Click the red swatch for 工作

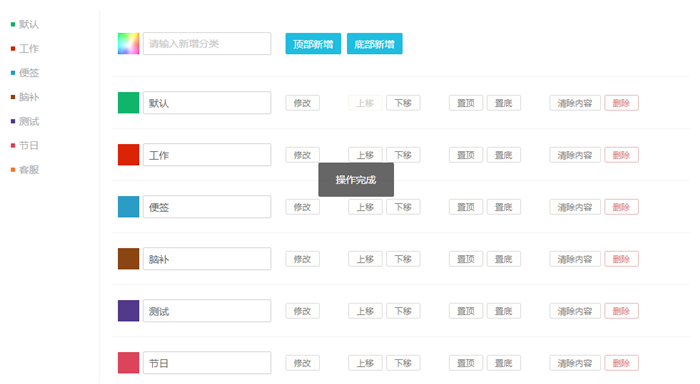click(x=128, y=155)
